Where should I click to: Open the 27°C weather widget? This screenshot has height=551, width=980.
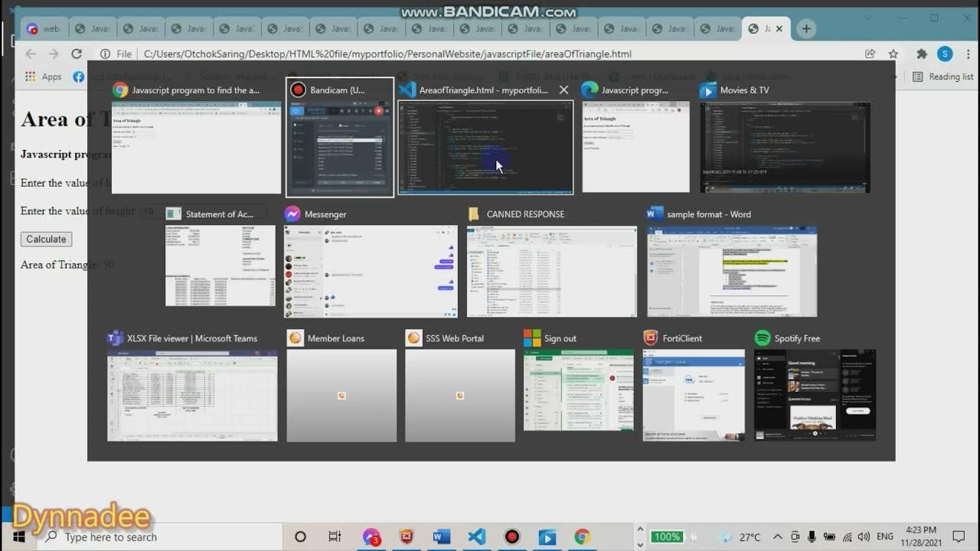(x=741, y=536)
